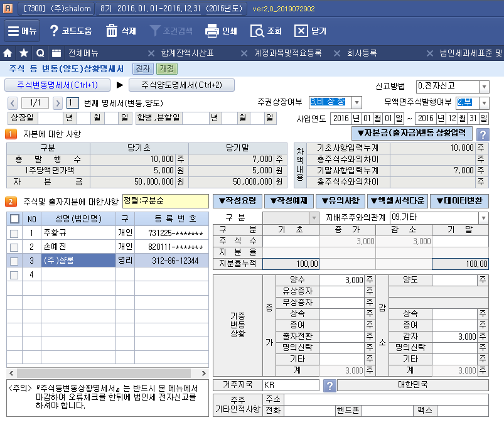Screen dimensions: 504x442
Task: Switch to the 합계잔액시산표 tab
Action: [x=188, y=53]
